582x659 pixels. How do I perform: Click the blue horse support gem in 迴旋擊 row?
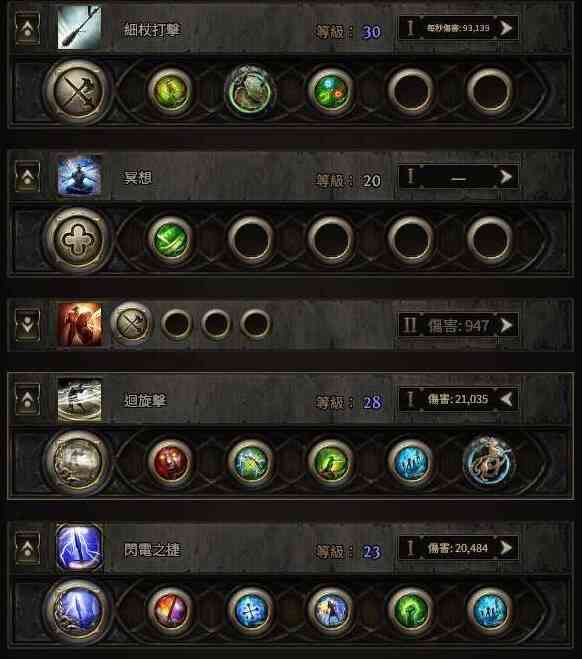(489, 461)
